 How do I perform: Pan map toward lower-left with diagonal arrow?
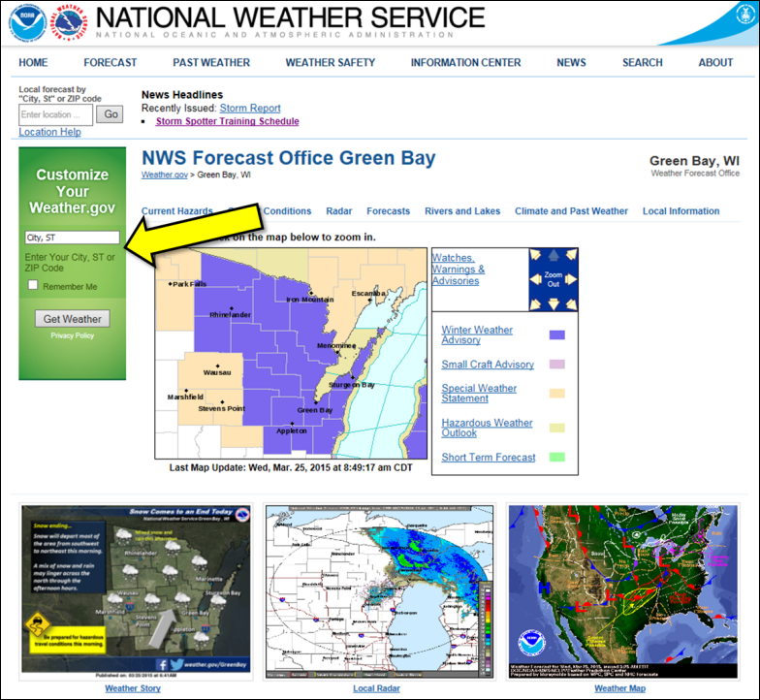(x=535, y=304)
